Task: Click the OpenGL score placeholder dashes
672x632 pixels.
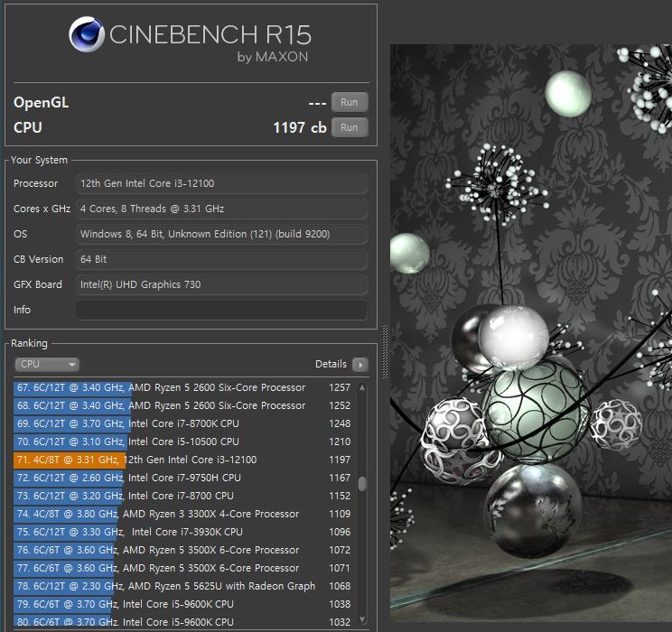Action: [317, 103]
